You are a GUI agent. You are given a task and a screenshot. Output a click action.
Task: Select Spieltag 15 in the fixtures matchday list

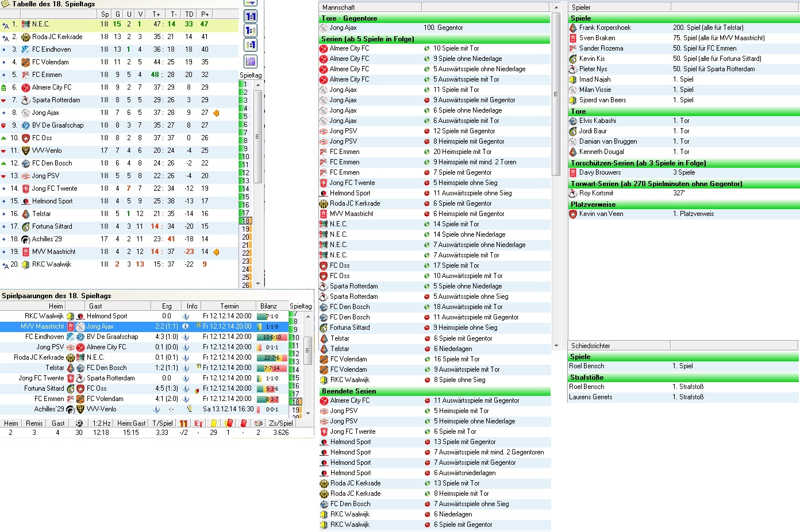point(295,378)
